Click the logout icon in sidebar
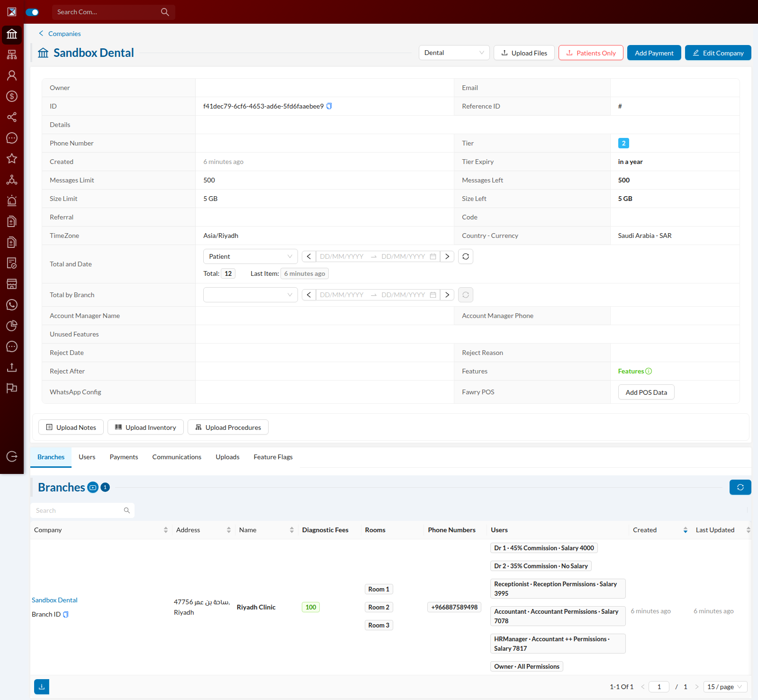 pos(12,456)
